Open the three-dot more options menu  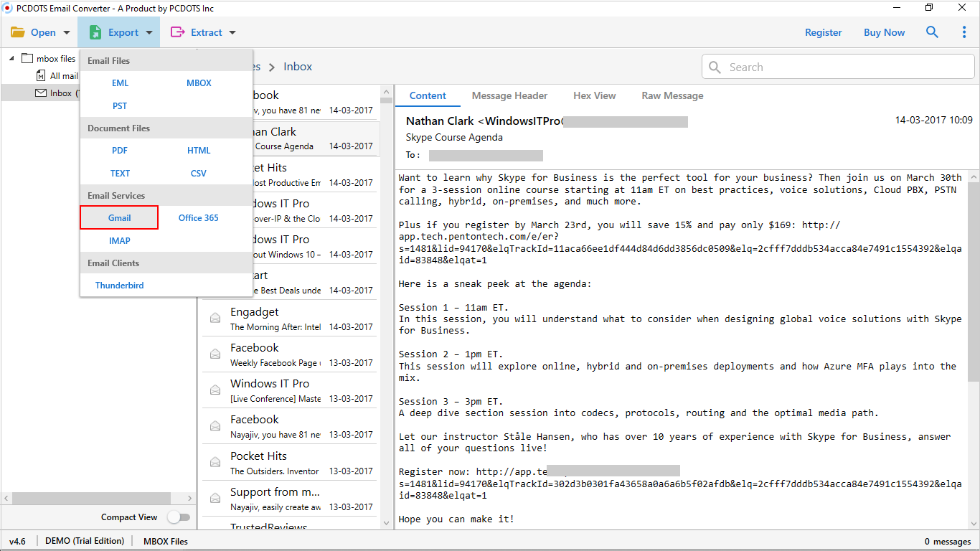click(964, 32)
